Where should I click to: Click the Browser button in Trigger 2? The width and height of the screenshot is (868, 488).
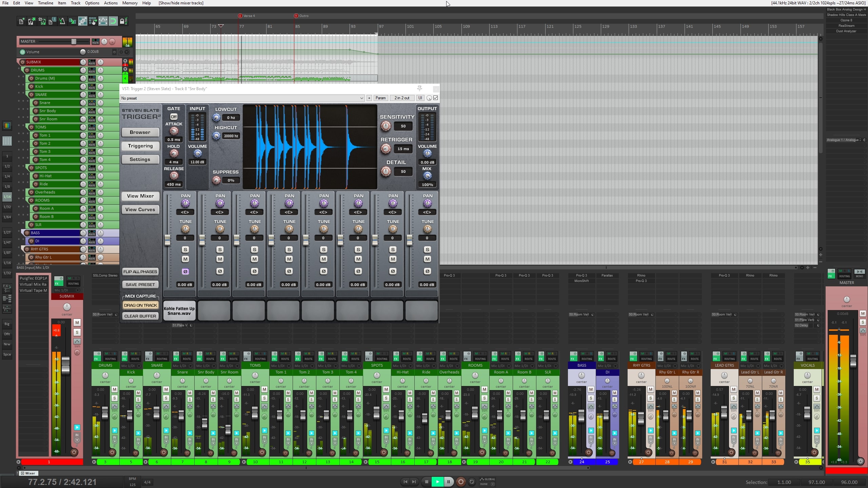(140, 132)
